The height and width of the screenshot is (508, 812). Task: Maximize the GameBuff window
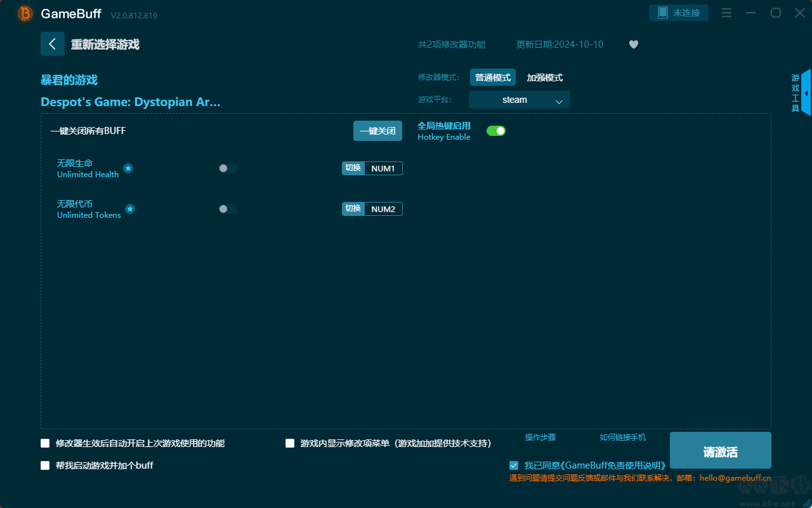[x=775, y=13]
